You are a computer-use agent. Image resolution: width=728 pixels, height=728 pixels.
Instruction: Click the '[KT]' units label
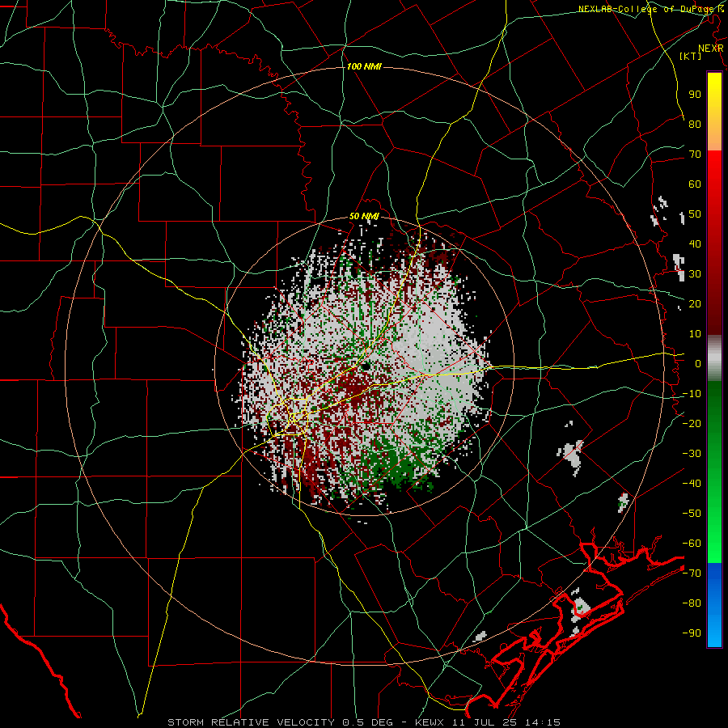tap(691, 56)
